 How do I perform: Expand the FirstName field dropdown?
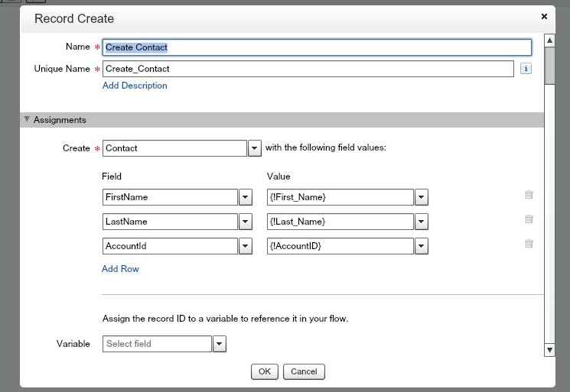[x=246, y=197]
